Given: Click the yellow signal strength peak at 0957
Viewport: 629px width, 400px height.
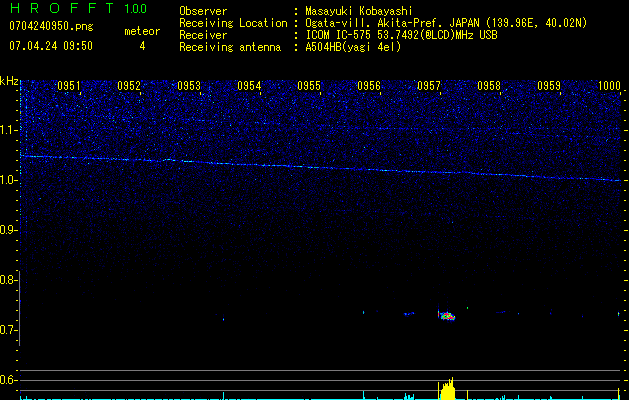Looking at the screenshot, I should (x=447, y=389).
